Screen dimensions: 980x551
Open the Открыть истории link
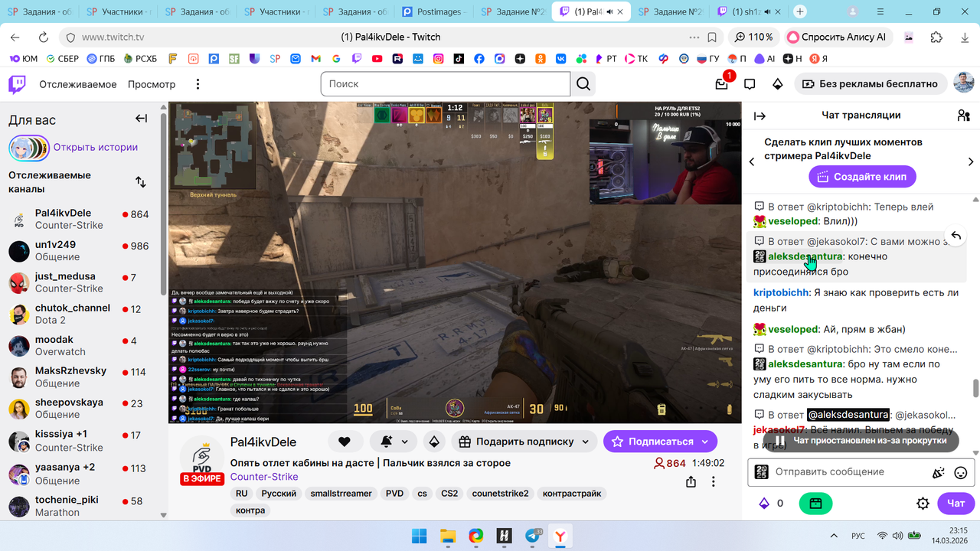point(96,147)
